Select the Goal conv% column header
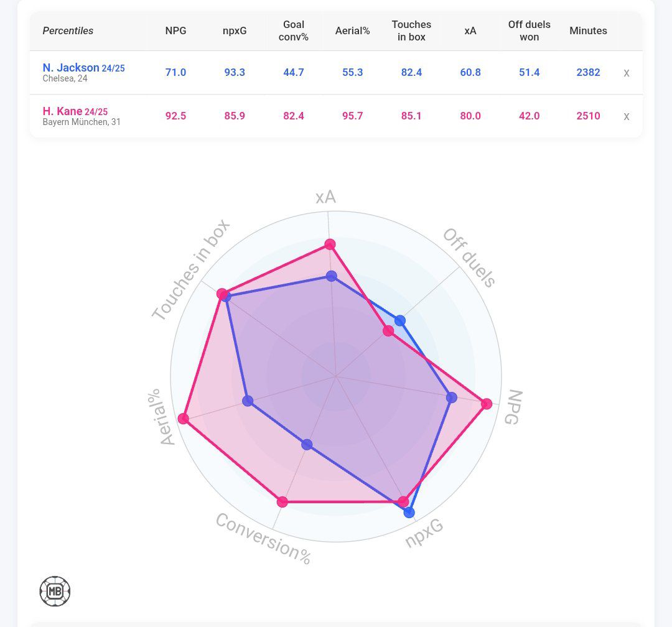The image size is (672, 627). coord(294,30)
